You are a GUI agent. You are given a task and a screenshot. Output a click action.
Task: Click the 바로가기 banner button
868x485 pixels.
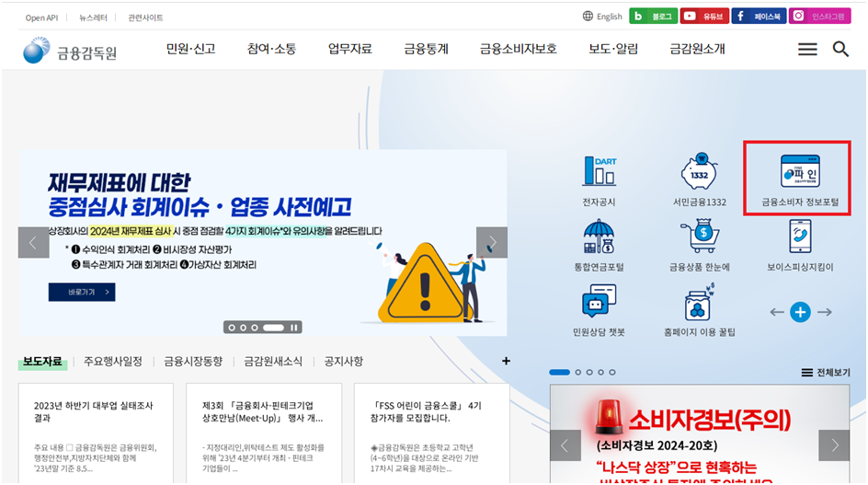click(82, 292)
